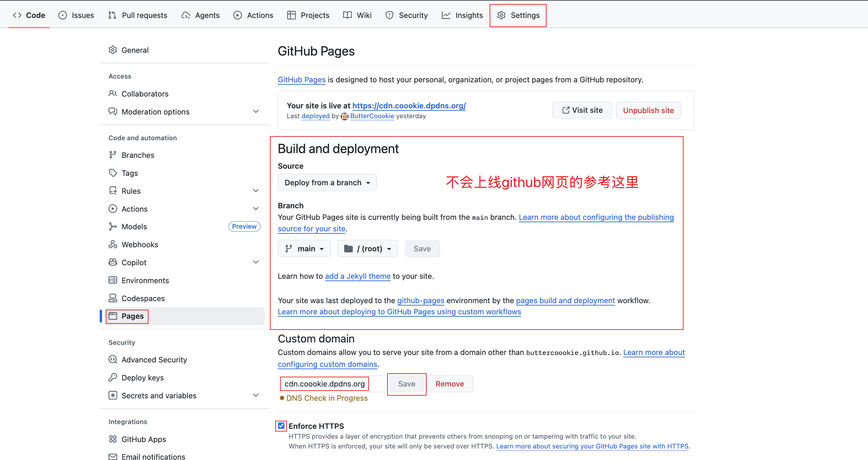
Task: Click the Copilot icon in sidebar
Action: [x=113, y=263]
